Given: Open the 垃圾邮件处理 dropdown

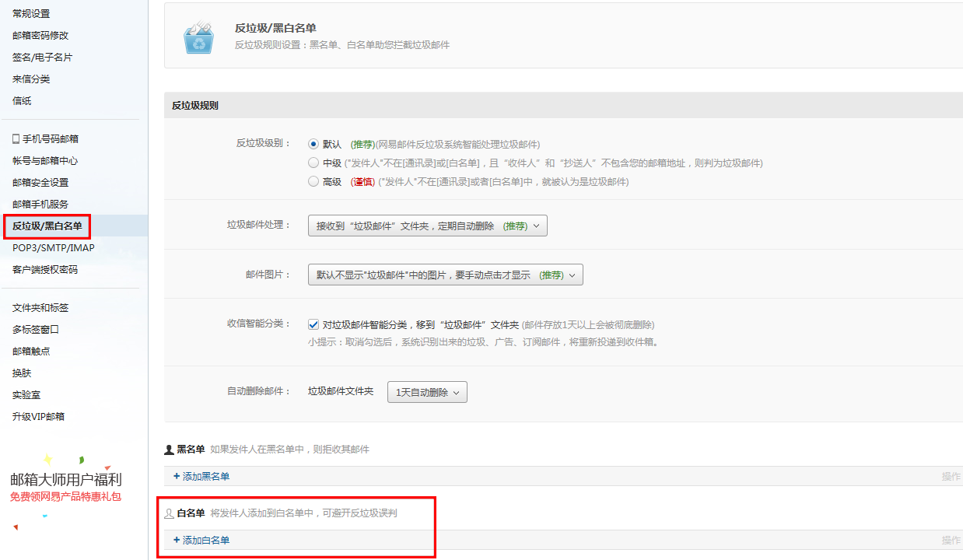Looking at the screenshot, I should click(428, 226).
